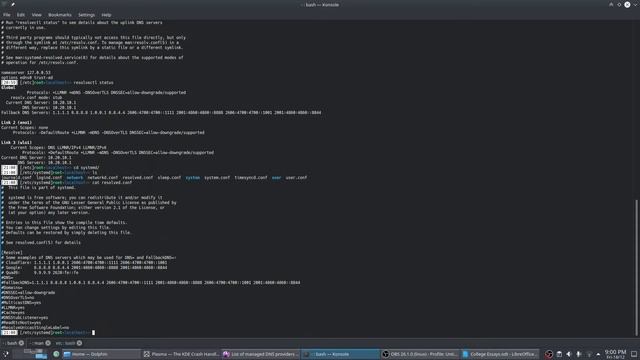The width and height of the screenshot is (640, 360).
Task: Switch to Plasma KDE Crash Handler window
Action: (181, 354)
